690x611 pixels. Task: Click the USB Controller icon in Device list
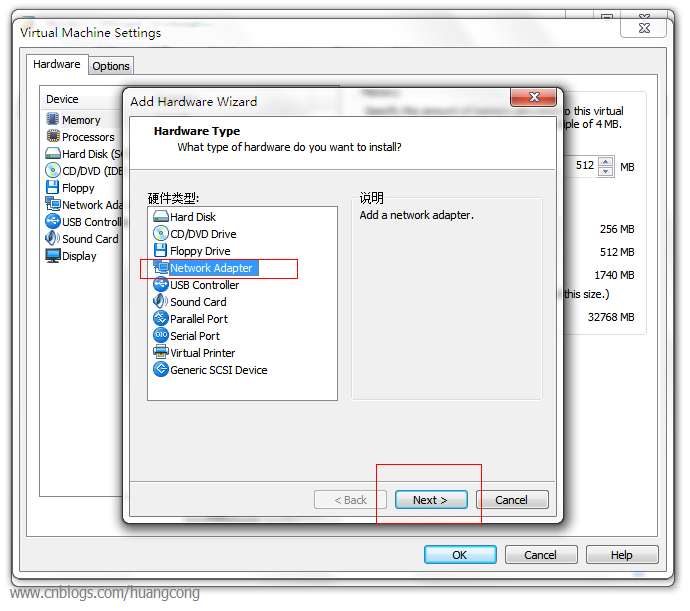[x=53, y=221]
